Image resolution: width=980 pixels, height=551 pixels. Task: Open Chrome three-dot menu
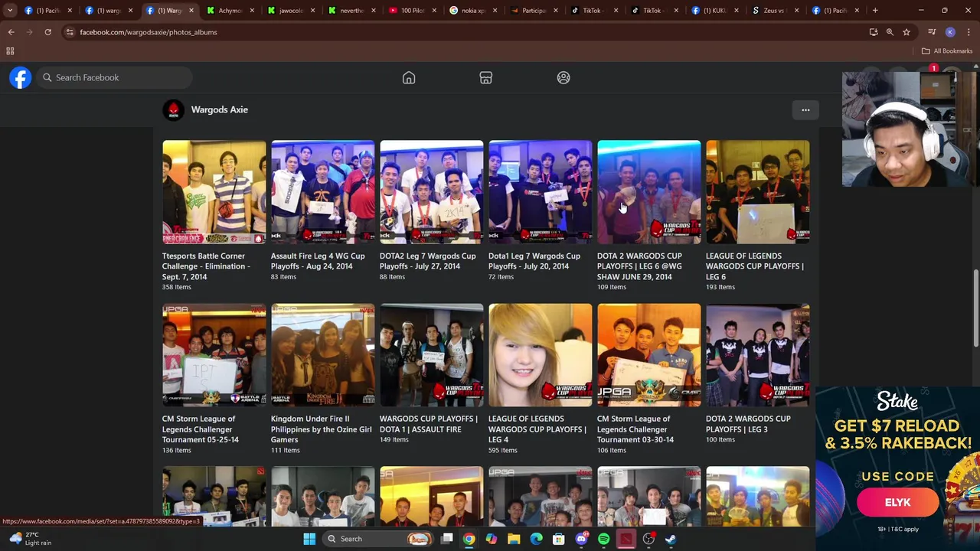click(x=969, y=32)
